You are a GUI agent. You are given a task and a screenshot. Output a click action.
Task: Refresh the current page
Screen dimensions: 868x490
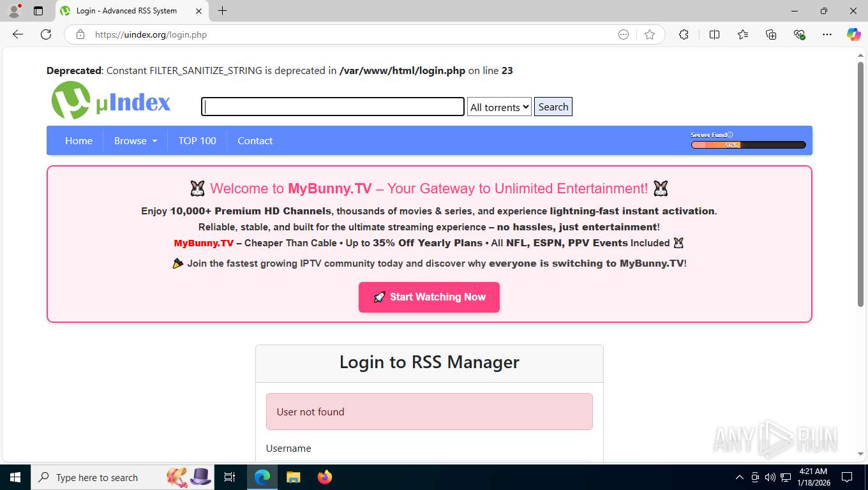coord(46,34)
